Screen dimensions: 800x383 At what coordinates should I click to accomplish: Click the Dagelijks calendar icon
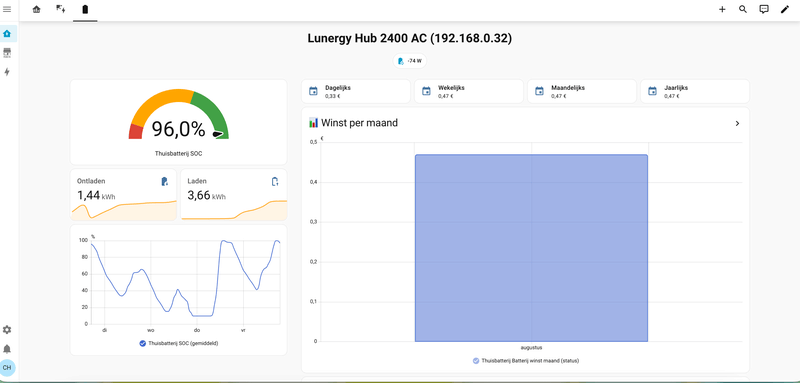tap(313, 91)
